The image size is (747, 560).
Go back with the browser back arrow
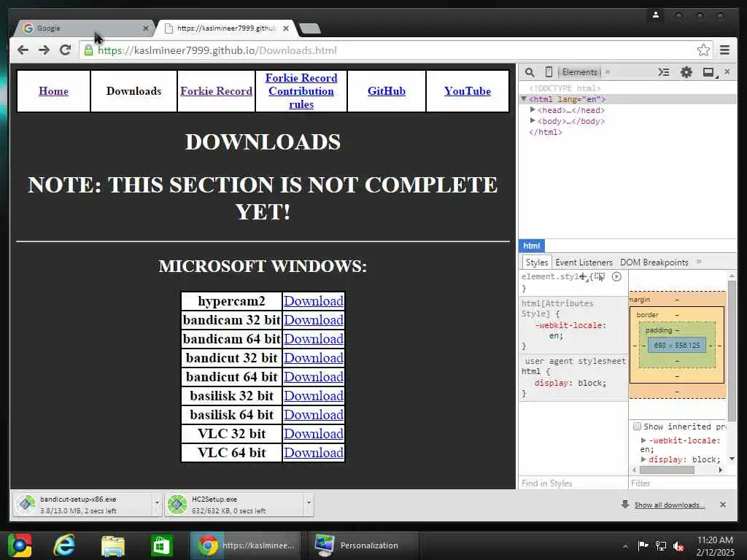click(x=23, y=50)
